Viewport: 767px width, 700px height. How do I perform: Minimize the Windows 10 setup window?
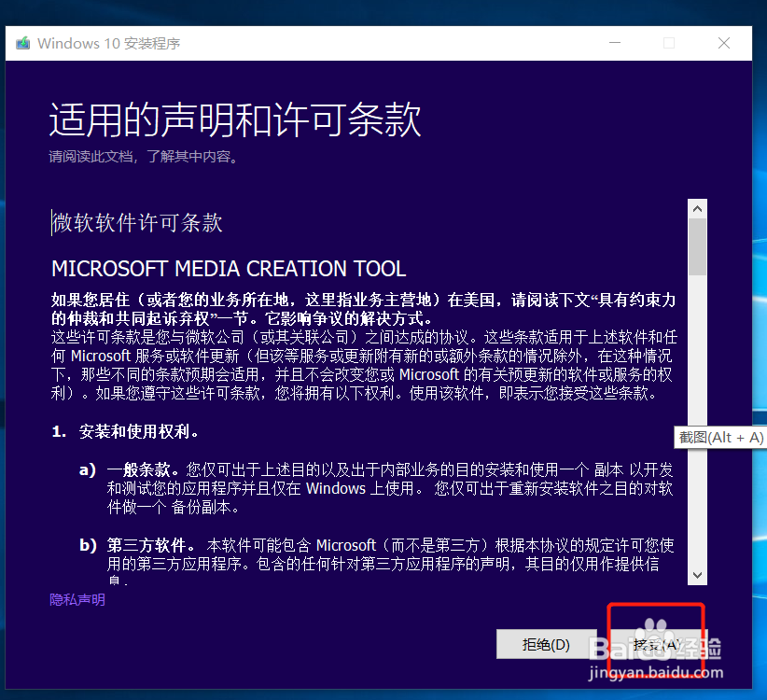[615, 43]
